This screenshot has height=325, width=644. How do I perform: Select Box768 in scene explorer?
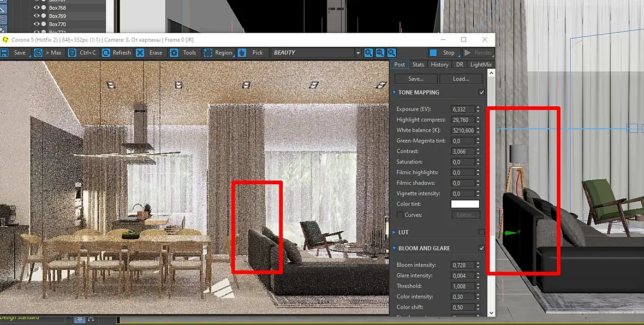point(57,8)
